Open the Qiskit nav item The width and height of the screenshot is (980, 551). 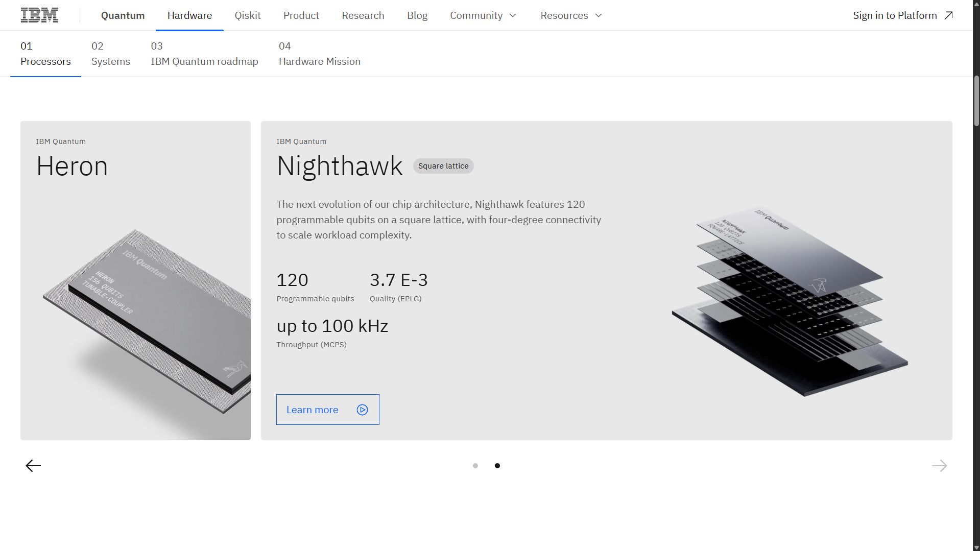(x=248, y=15)
